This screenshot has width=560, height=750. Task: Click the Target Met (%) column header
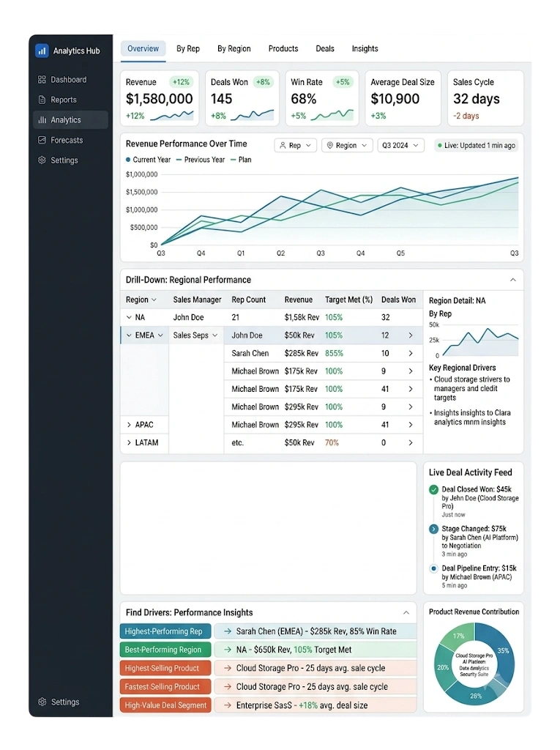(x=348, y=300)
